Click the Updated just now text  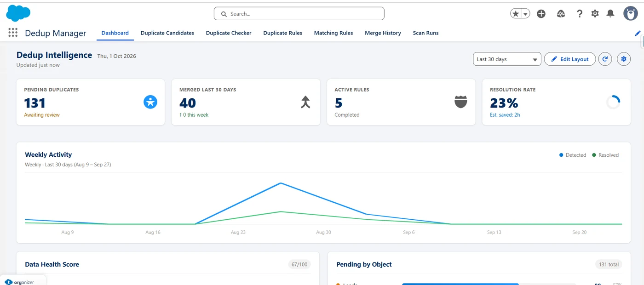[38, 65]
